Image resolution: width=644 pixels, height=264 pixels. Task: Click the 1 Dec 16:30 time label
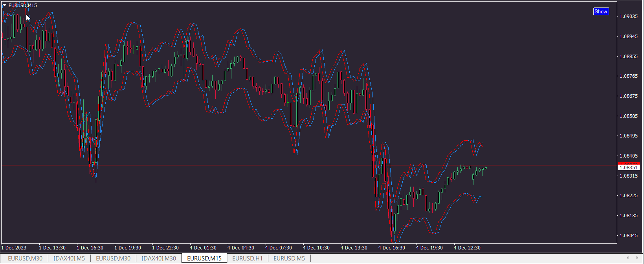90,248
